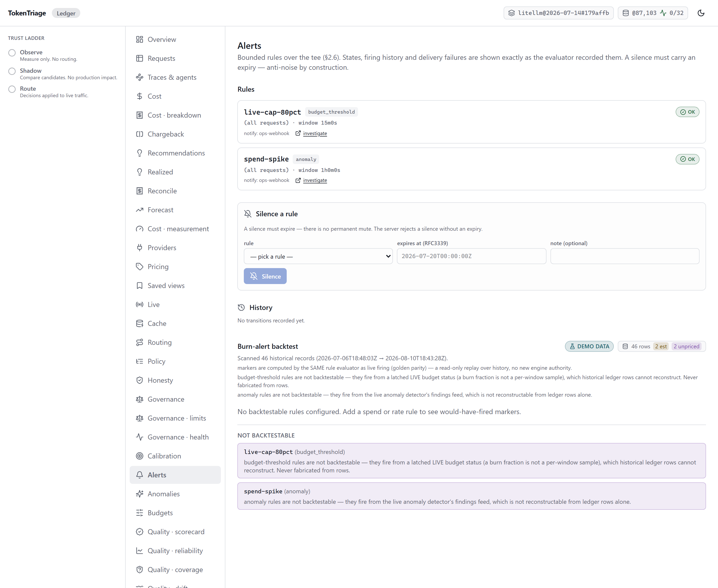Follow investigate link for live-cap-80pct
The image size is (718, 588).
315,134
